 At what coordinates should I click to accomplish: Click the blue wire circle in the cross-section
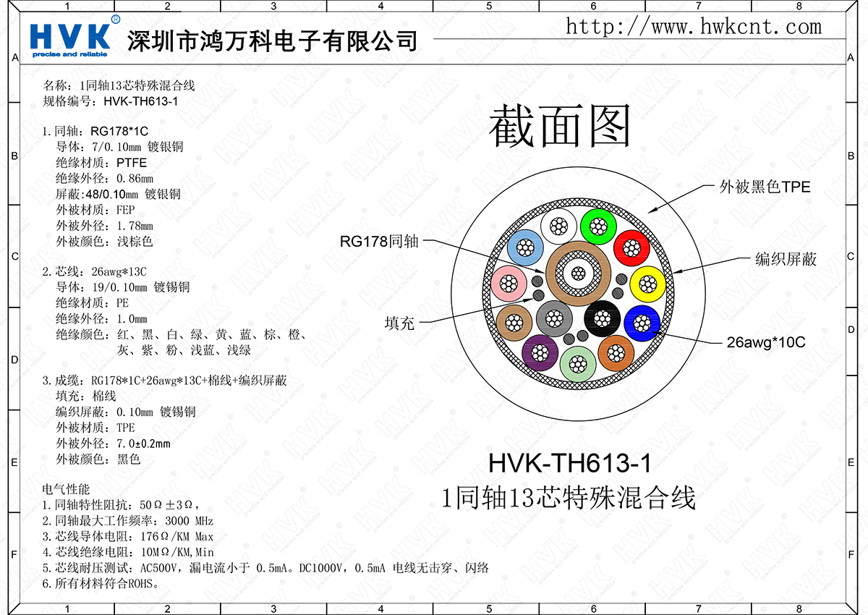click(640, 323)
